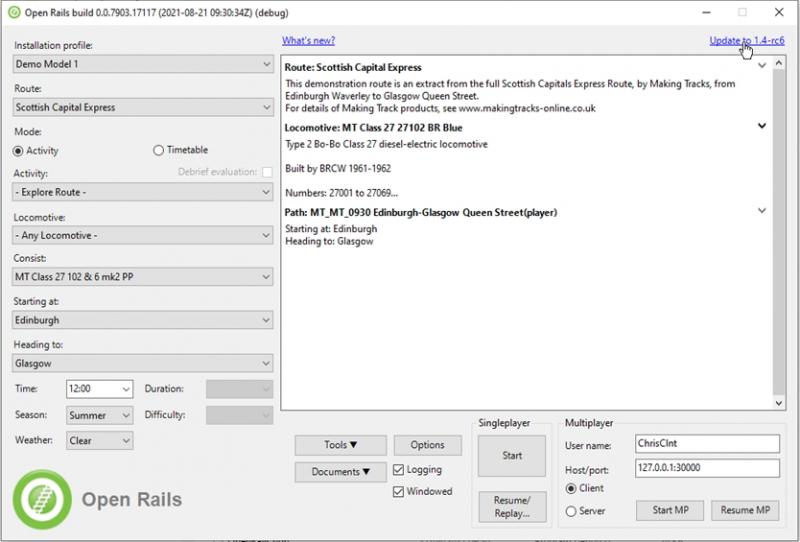Image resolution: width=800 pixels, height=542 pixels.
Task: Click the details panel scrollbar up arrow
Action: point(779,63)
